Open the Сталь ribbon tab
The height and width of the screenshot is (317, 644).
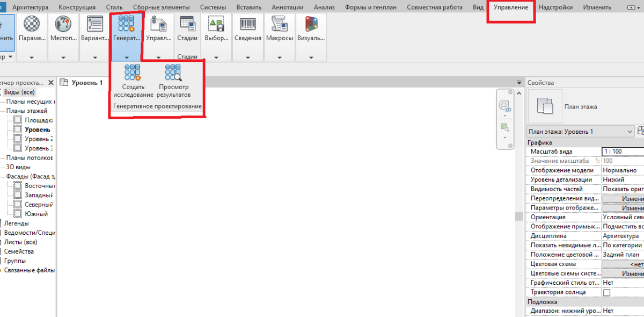tap(114, 8)
